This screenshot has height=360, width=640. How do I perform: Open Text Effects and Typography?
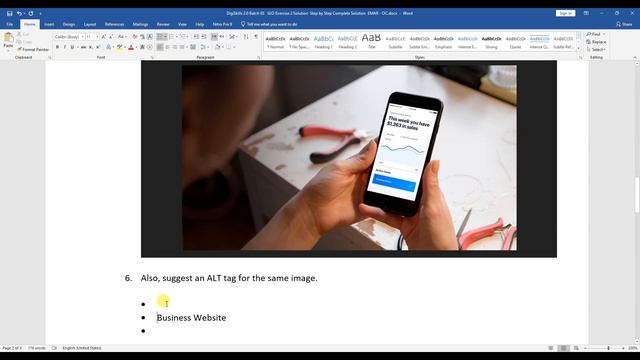(108, 47)
